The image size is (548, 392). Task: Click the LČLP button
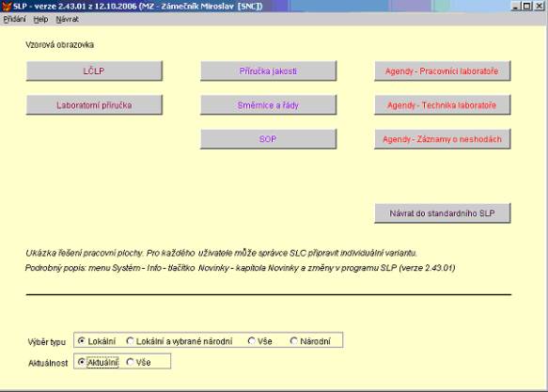(x=94, y=71)
